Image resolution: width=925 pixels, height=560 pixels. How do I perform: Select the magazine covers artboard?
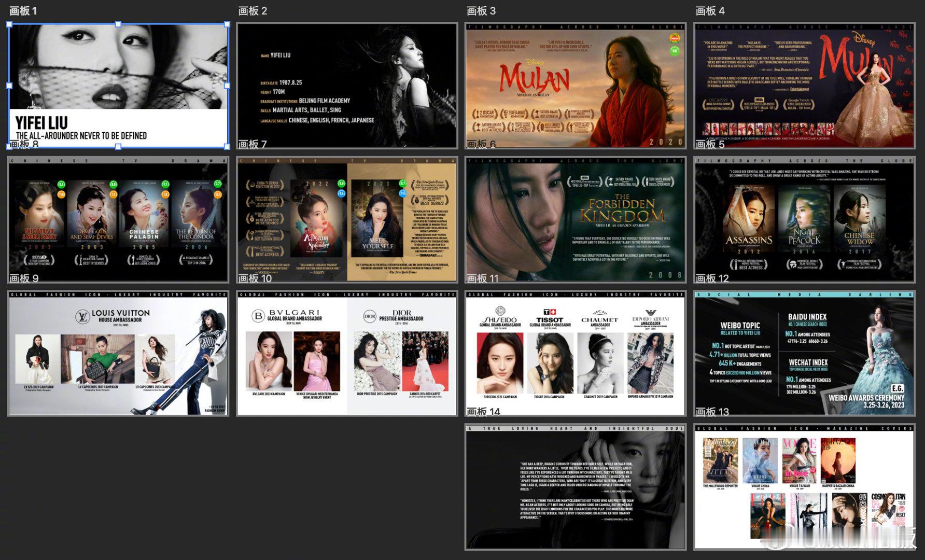(805, 487)
